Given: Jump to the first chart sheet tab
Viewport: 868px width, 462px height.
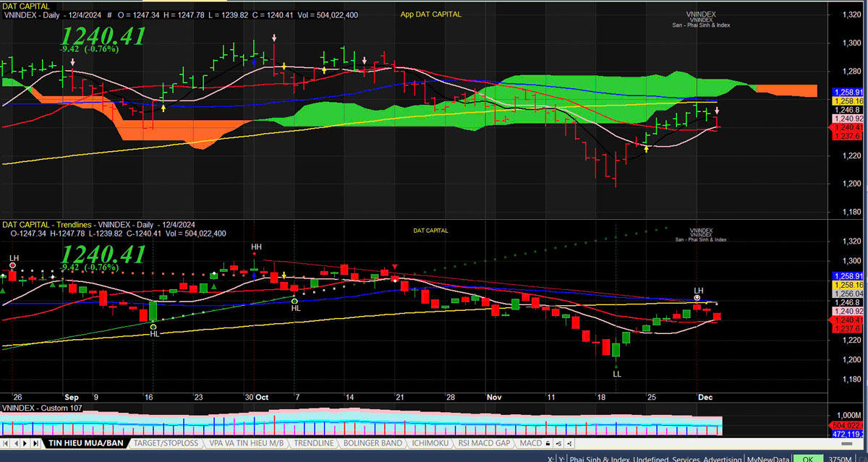Looking at the screenshot, I should point(7,442).
